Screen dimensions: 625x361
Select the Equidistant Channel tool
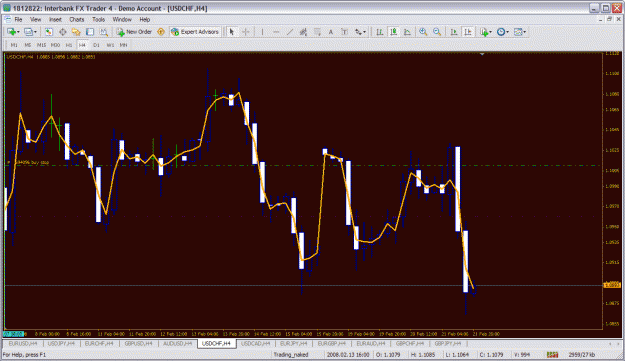point(303,32)
